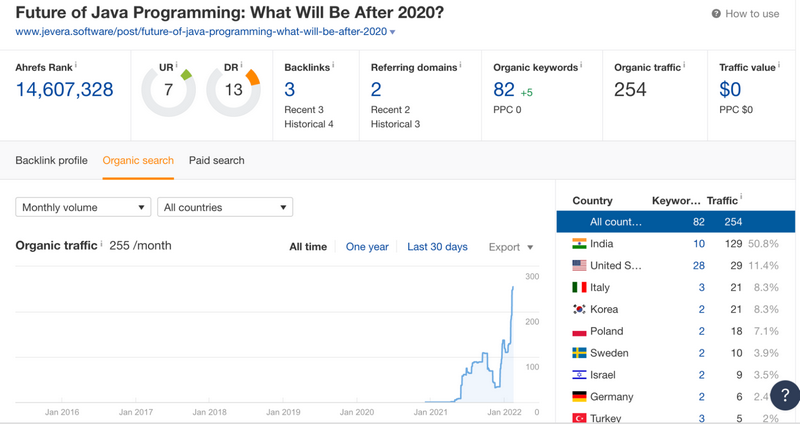Click the Korea flag icon
800x424 pixels.
pyautogui.click(x=579, y=309)
